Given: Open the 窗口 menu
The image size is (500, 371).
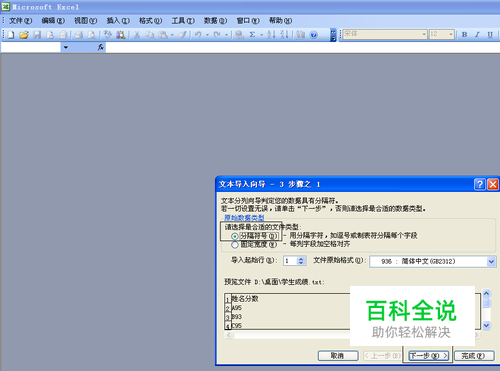Looking at the screenshot, I should coord(248,21).
